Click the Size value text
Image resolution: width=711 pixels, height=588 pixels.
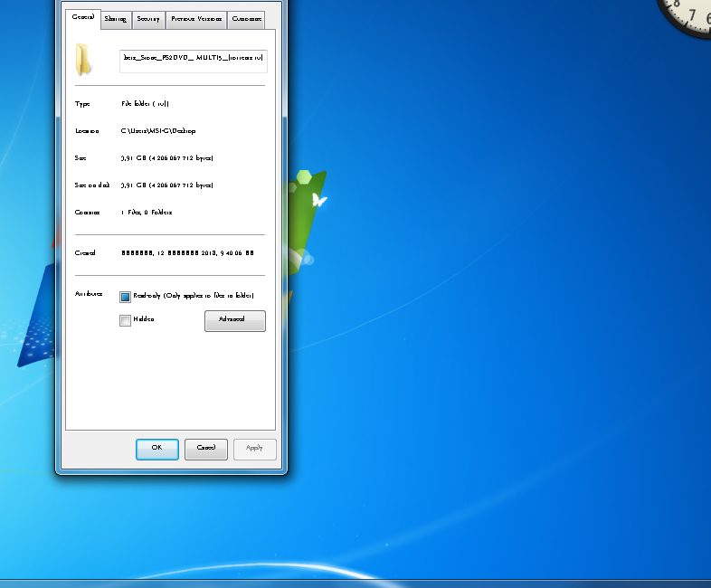(x=167, y=158)
